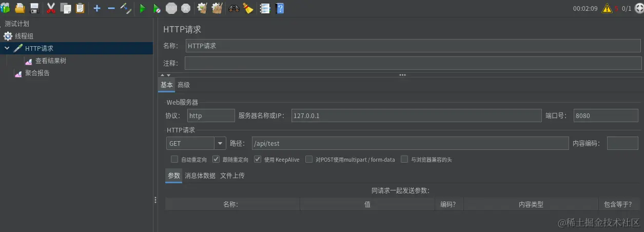Clear results with gear-broom icon
The image size is (644, 232).
[202, 8]
